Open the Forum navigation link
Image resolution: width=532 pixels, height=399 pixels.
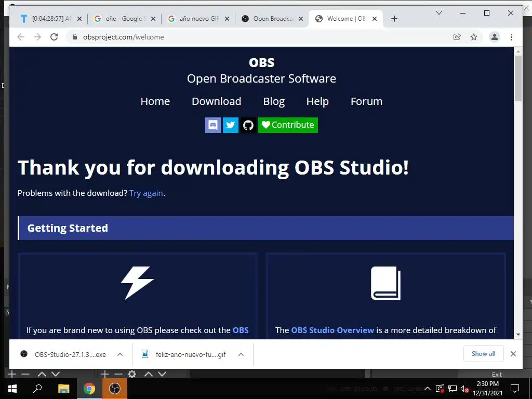point(366,101)
